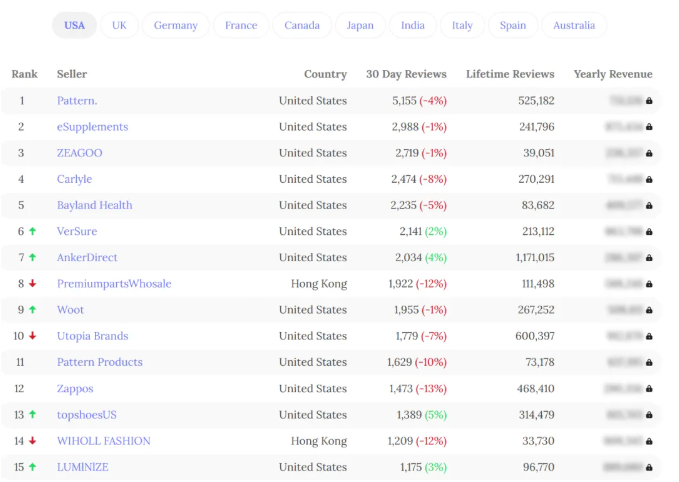Click the Seller column header
679x482 pixels.
point(72,74)
